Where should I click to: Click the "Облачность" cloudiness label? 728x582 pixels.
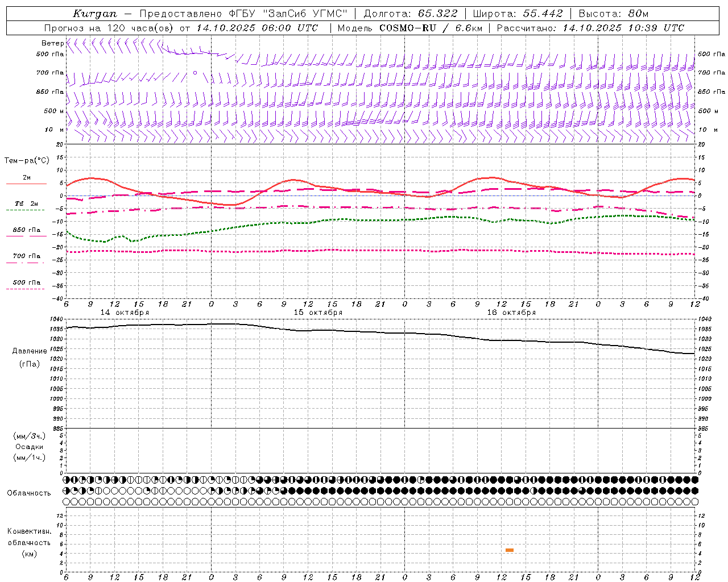coord(29,493)
